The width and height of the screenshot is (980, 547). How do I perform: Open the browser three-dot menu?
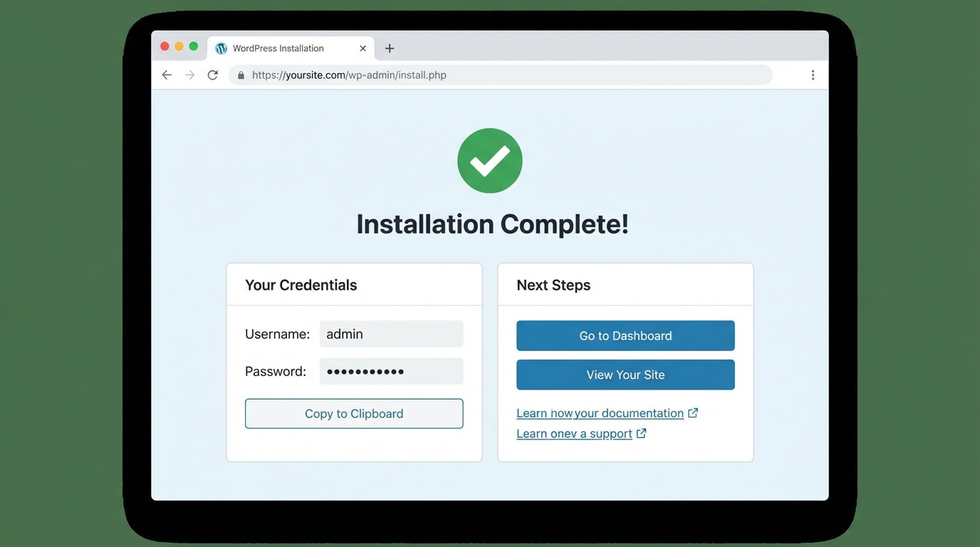pyautogui.click(x=813, y=74)
